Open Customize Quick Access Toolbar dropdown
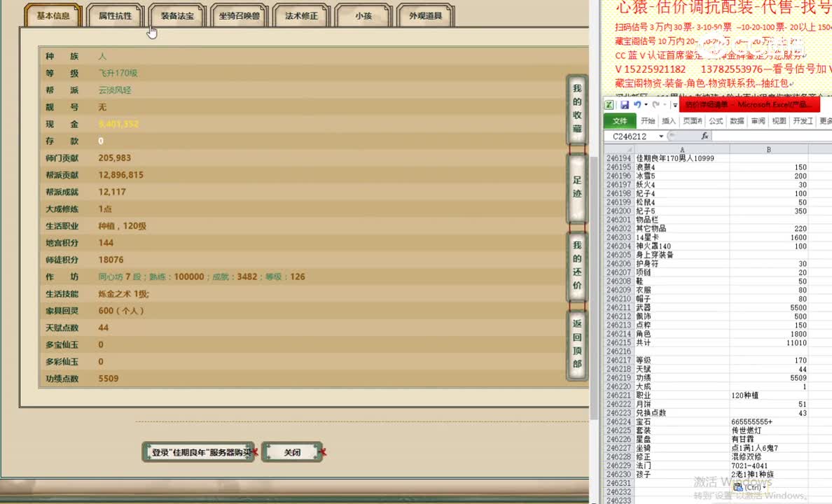 tap(675, 105)
